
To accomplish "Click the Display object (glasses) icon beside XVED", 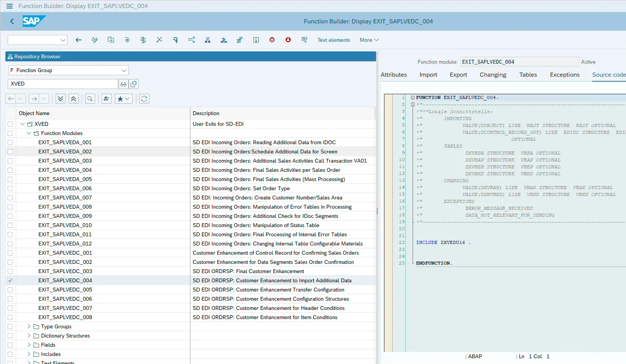I will coord(123,84).
